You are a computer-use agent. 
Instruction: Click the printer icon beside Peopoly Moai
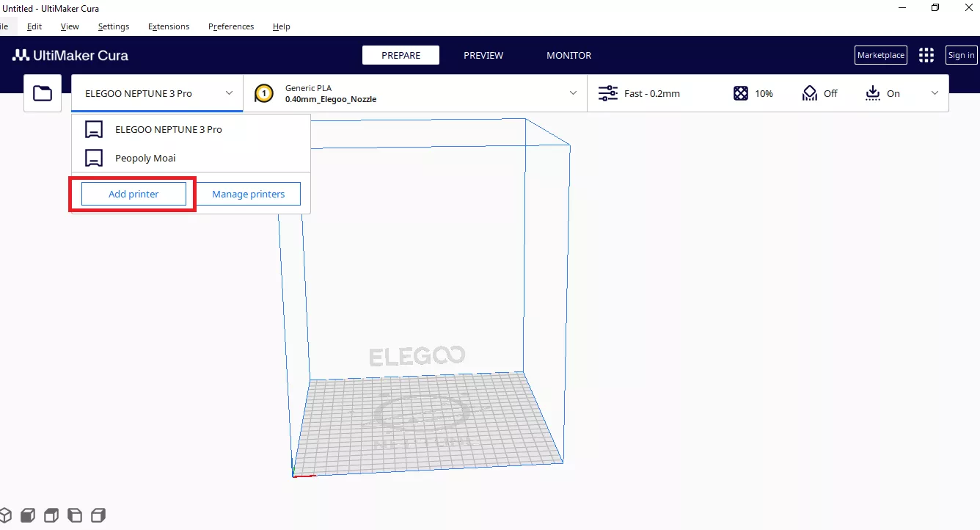click(93, 157)
